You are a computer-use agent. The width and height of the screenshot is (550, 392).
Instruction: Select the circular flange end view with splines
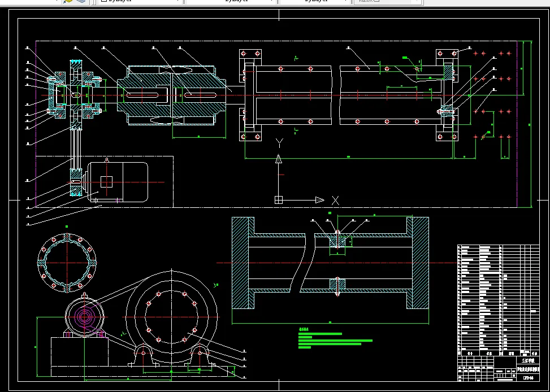tap(67, 262)
